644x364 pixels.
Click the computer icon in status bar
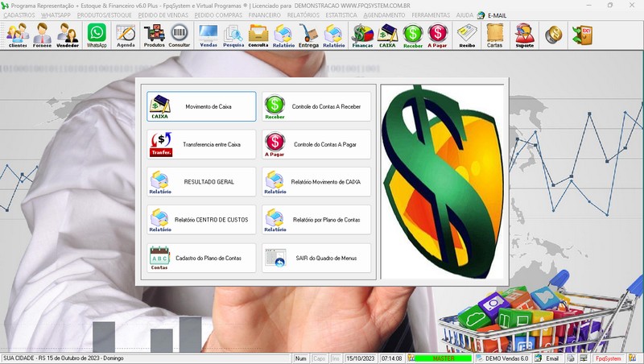point(583,358)
